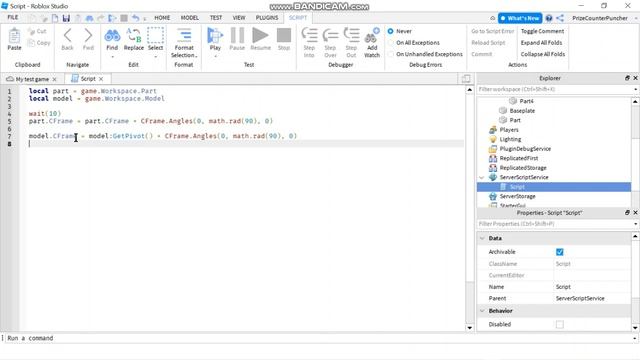Open the help question-mark icon
640x360 pixels.
click(x=549, y=18)
